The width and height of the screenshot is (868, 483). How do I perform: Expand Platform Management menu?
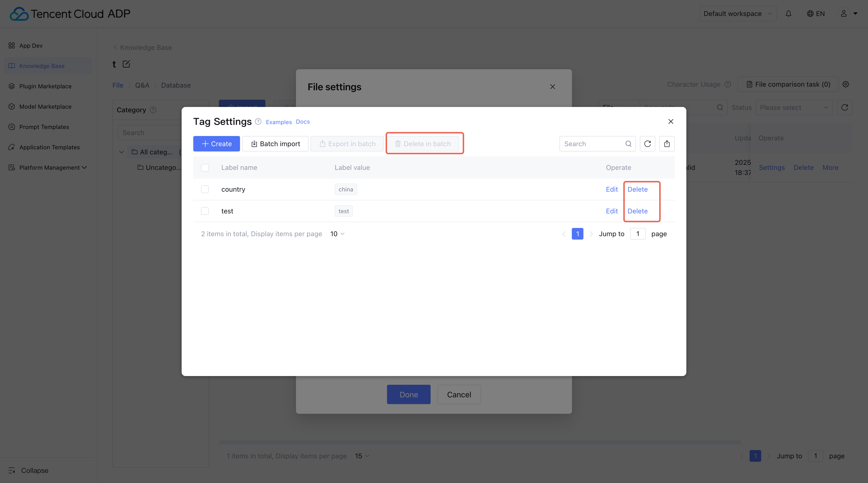47,167
